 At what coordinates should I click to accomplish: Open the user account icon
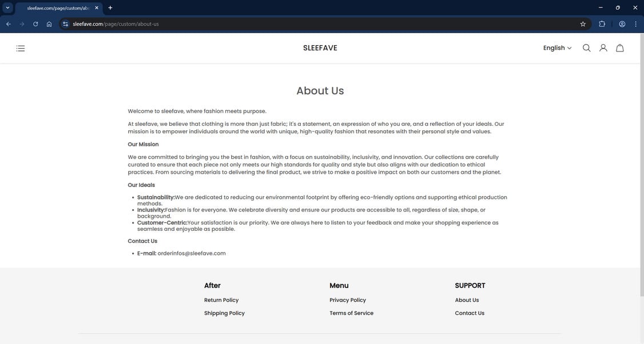point(603,48)
